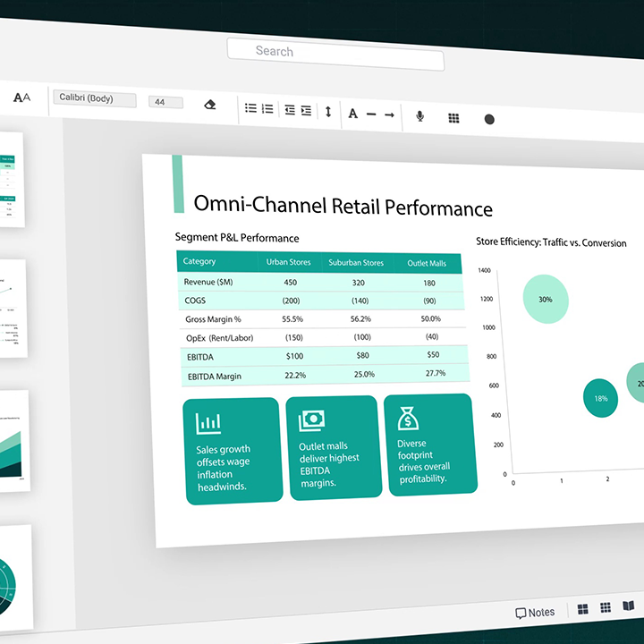The height and width of the screenshot is (644, 644).
Task: Click the EBITDA Margin row label
Action: (x=215, y=377)
